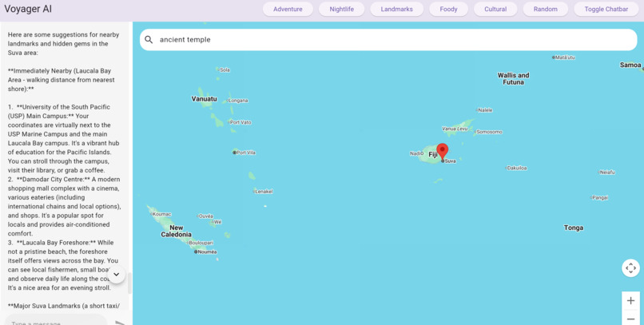Screen dimensions: 644x325
Task: Click the Ouvéa map label
Action: click(x=205, y=216)
